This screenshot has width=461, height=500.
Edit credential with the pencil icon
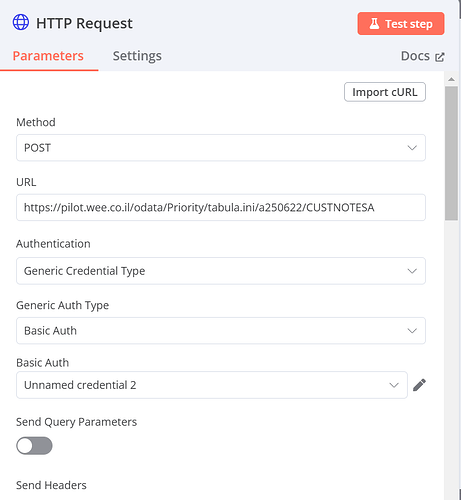click(x=419, y=385)
